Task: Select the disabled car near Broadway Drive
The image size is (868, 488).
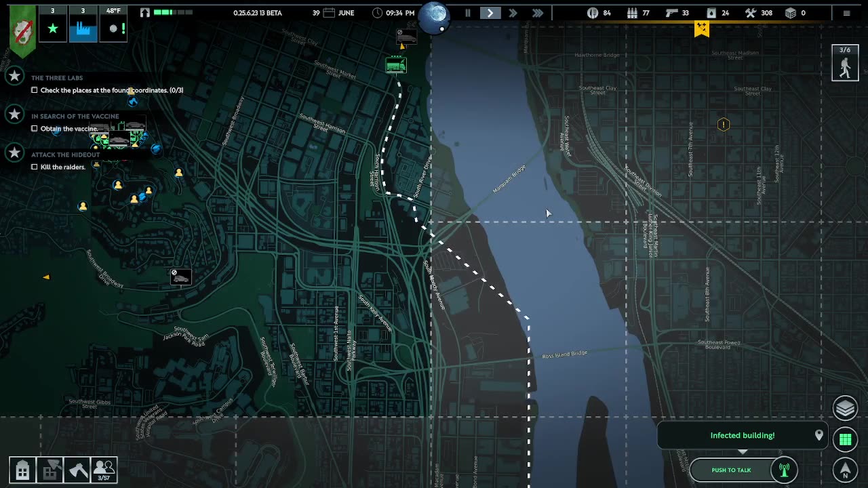Action: 181,277
